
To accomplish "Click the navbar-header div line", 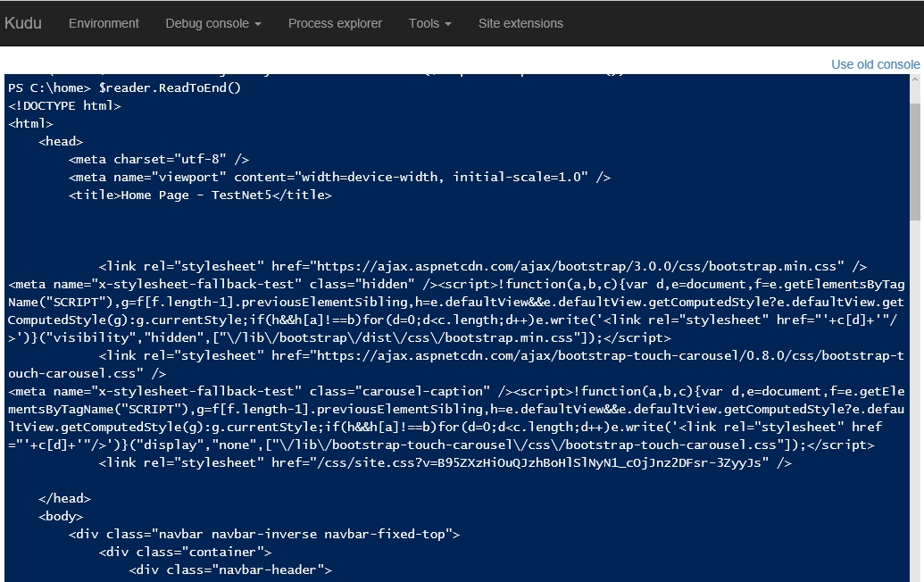I will coord(230,570).
